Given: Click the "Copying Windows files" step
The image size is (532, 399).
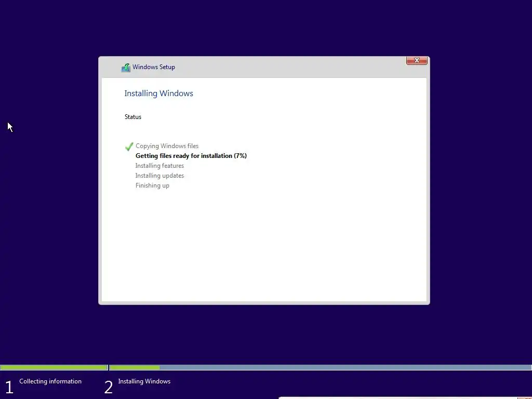Looking at the screenshot, I should [x=167, y=146].
